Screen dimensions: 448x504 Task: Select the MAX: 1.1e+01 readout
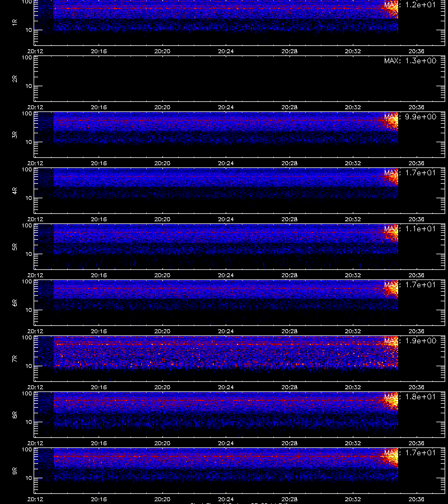(410, 228)
